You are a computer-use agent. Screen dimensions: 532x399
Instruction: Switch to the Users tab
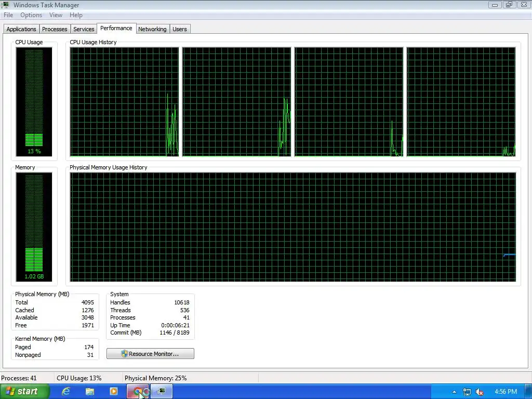coord(179,29)
